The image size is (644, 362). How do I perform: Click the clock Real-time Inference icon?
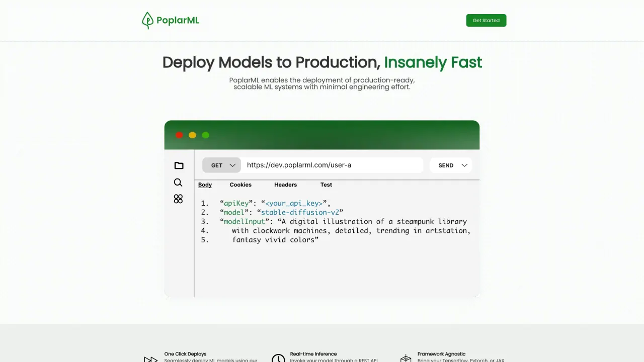(278, 358)
